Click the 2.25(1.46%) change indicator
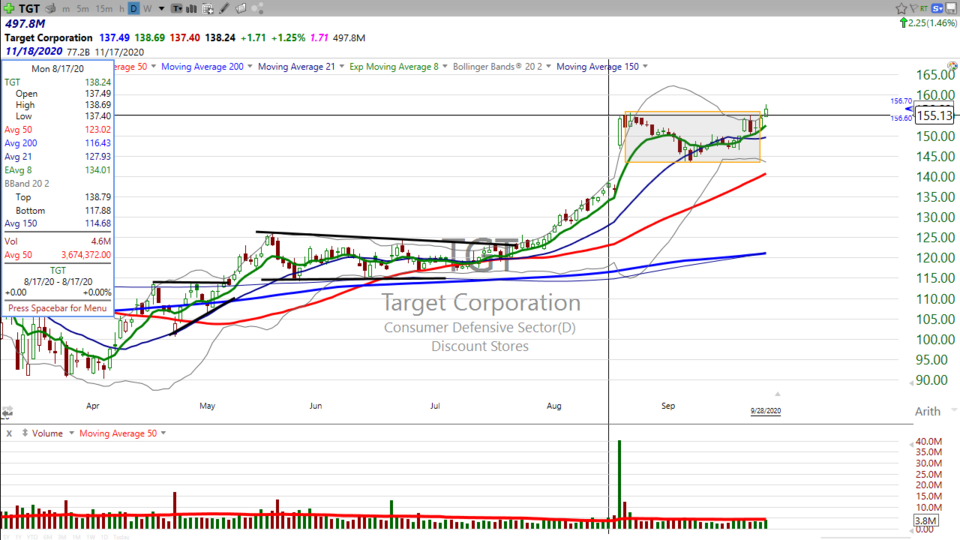 [x=928, y=23]
